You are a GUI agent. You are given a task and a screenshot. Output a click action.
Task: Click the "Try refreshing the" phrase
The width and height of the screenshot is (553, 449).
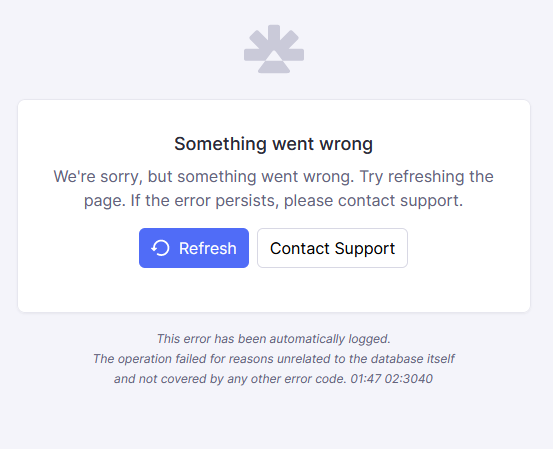tap(426, 176)
